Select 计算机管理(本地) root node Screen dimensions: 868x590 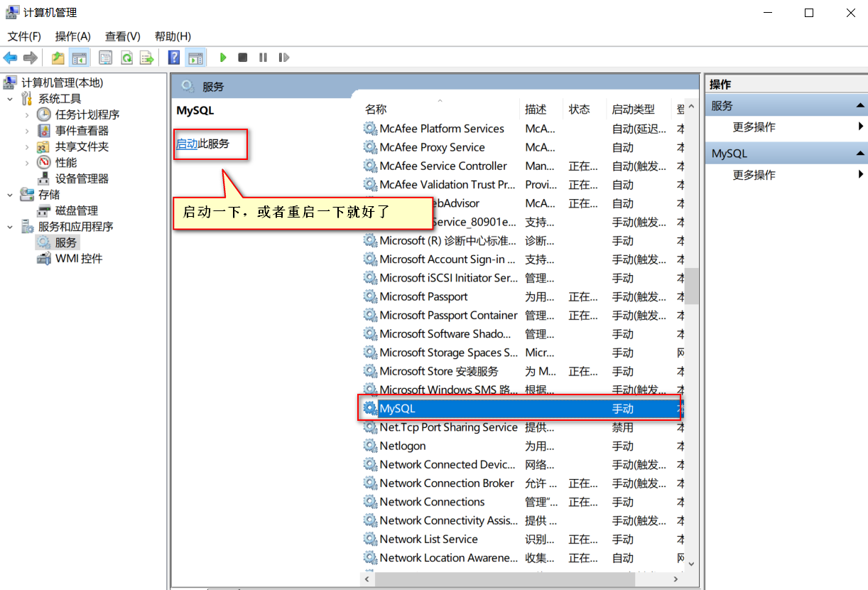tap(62, 82)
